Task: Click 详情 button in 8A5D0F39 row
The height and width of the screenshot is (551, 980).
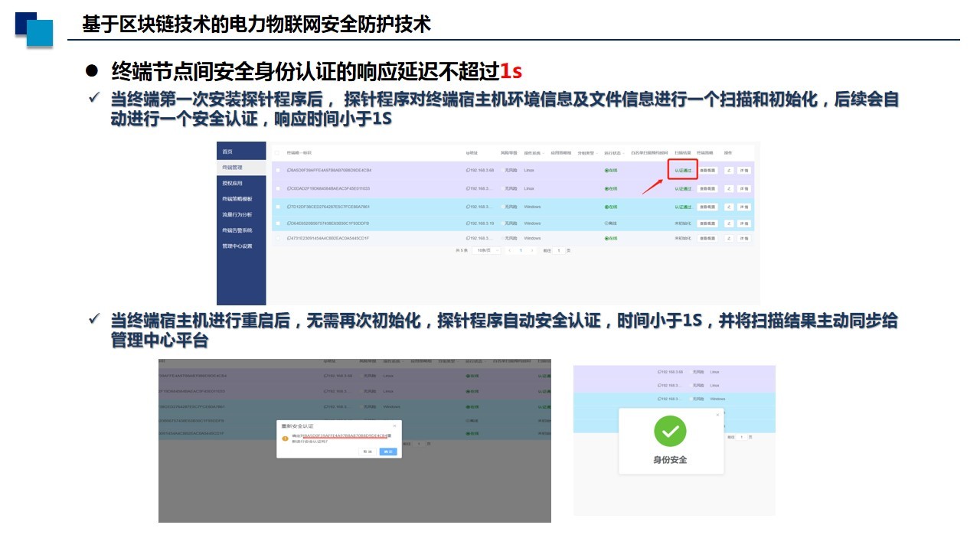Action: click(744, 170)
